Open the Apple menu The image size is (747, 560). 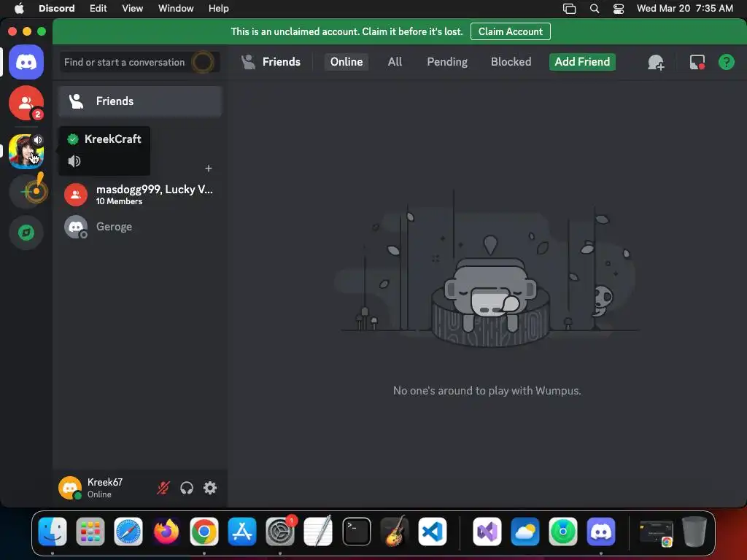coord(19,9)
